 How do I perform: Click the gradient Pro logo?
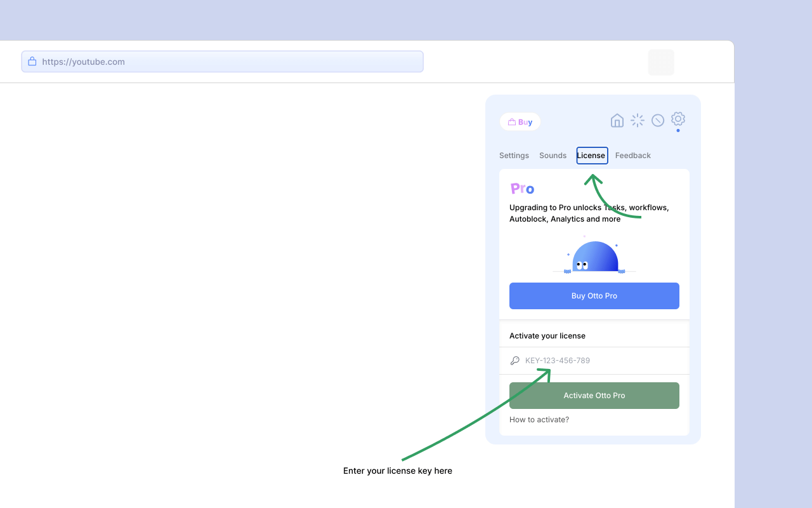[522, 189]
